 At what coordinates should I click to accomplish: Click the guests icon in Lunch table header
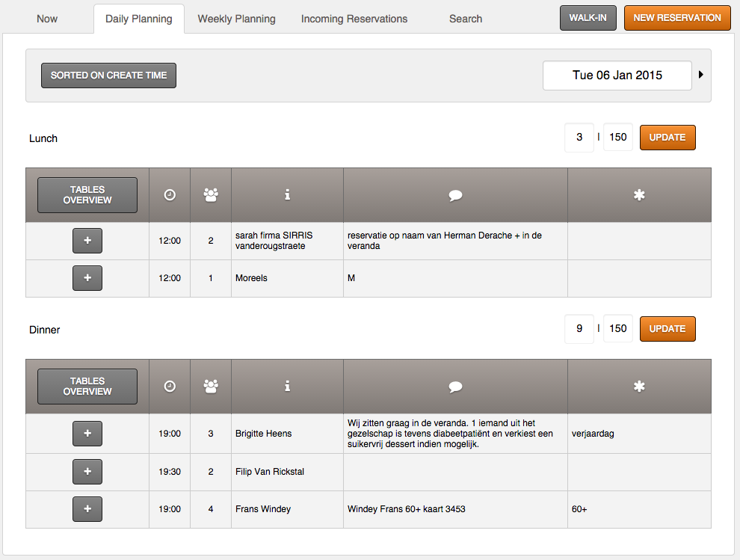(x=211, y=195)
